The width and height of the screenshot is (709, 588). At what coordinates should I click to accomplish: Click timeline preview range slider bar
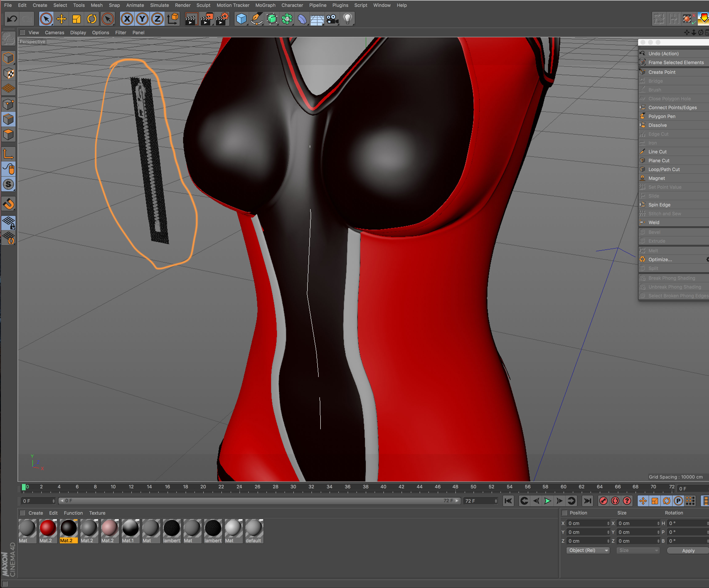tap(259, 500)
